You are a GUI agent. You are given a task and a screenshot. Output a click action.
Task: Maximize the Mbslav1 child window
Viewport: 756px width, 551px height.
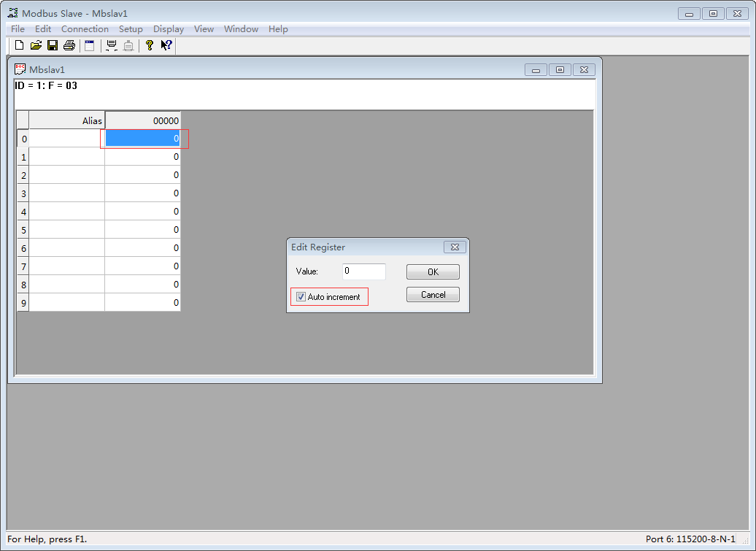[x=560, y=69]
